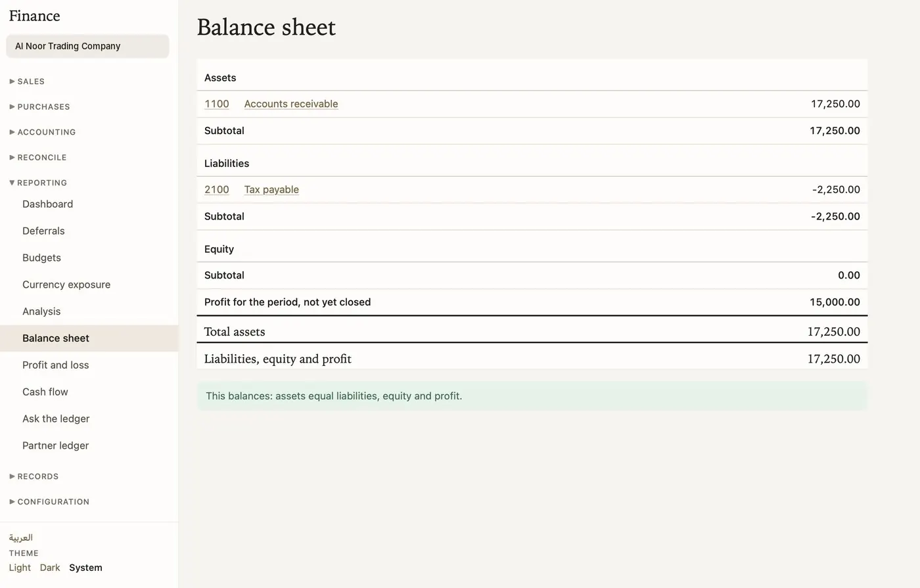Click the 'This balances' confirmation message
Screen dimensions: 920x588
click(532, 396)
